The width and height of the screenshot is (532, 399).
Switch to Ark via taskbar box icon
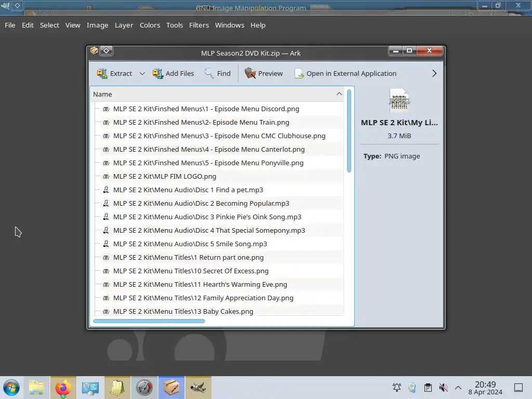point(171,388)
